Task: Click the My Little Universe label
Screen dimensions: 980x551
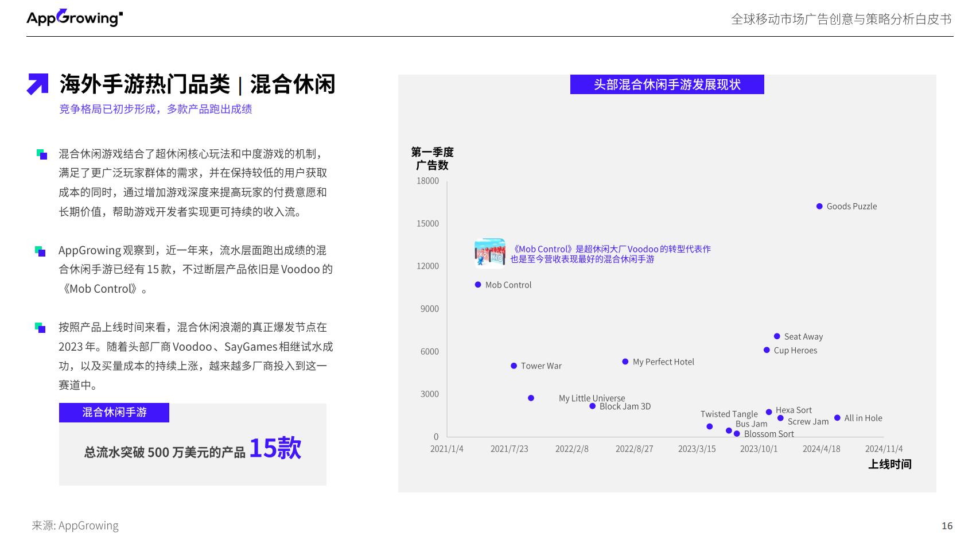Action: pos(592,398)
